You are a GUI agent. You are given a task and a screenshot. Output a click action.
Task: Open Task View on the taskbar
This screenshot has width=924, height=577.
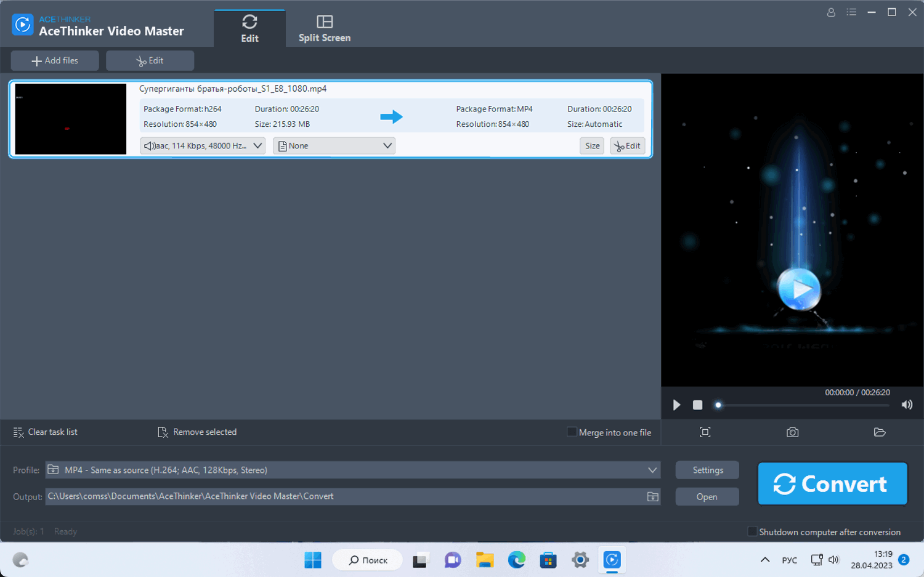coord(420,560)
